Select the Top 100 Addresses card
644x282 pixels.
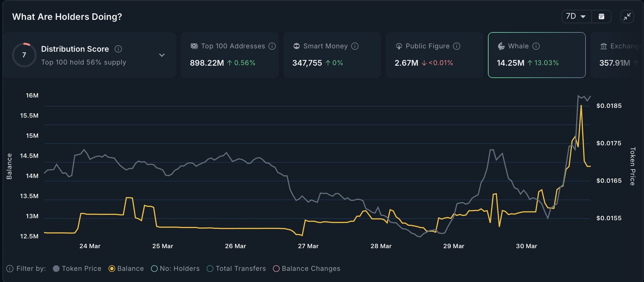[230, 55]
